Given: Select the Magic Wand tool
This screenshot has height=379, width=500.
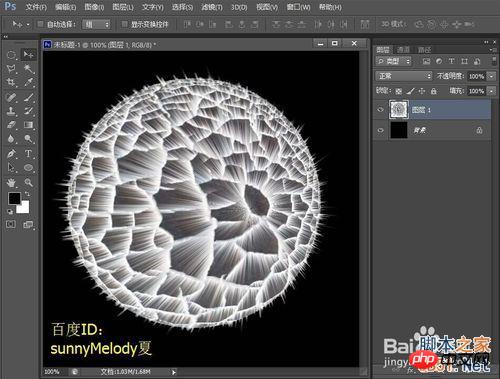Looking at the screenshot, I should (x=28, y=69).
